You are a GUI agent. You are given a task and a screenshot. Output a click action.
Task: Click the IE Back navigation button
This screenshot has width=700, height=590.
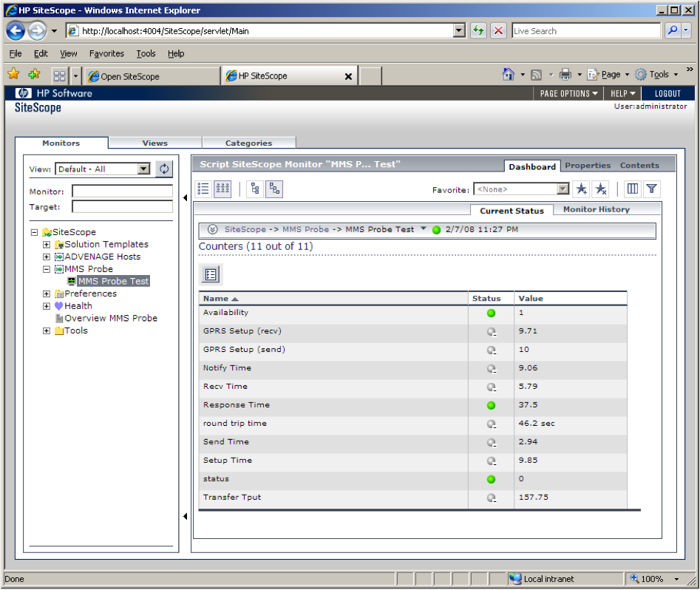click(16, 31)
